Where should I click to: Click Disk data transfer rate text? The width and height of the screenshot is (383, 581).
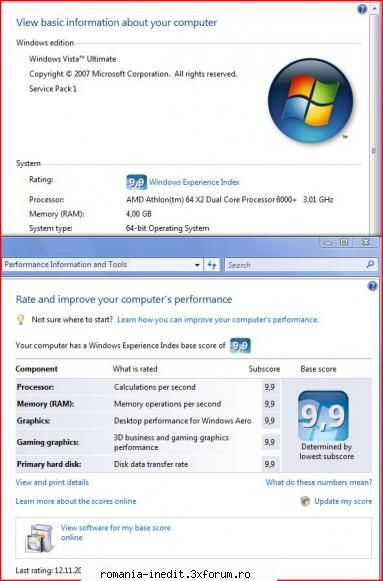151,464
